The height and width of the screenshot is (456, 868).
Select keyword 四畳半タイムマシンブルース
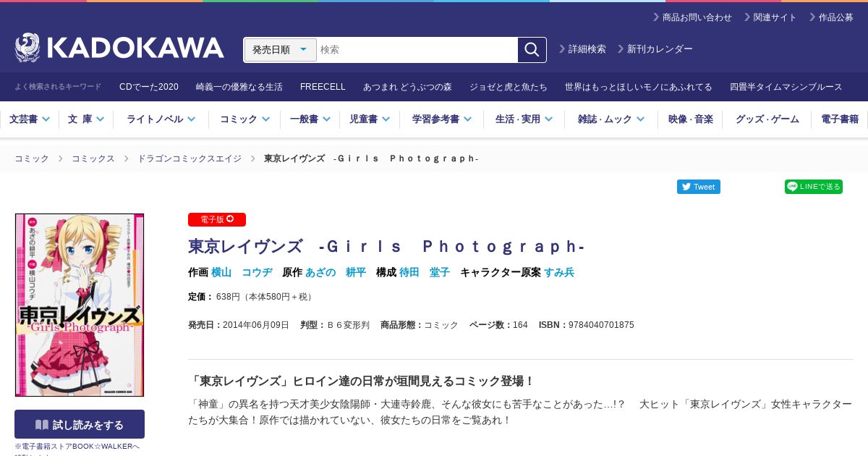tap(786, 87)
